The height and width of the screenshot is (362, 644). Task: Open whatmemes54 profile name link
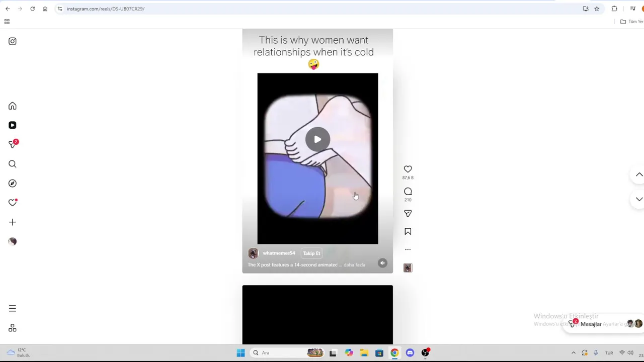tap(279, 253)
